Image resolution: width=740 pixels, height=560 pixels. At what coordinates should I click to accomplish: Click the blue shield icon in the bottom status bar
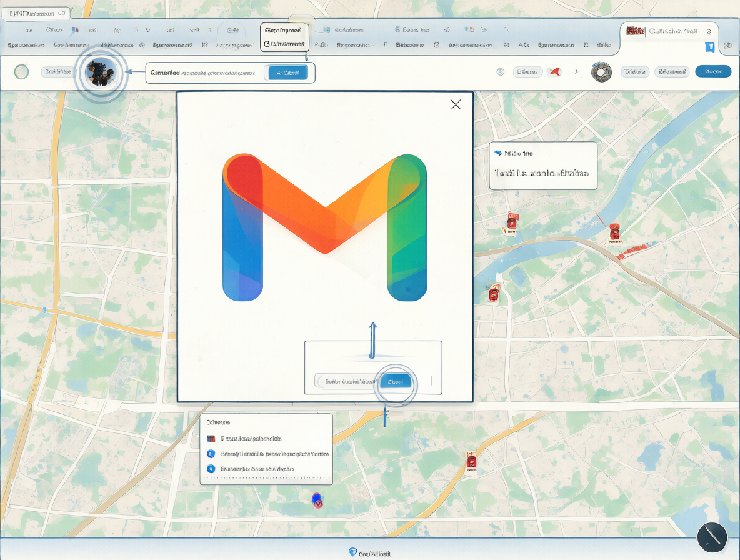point(352,552)
